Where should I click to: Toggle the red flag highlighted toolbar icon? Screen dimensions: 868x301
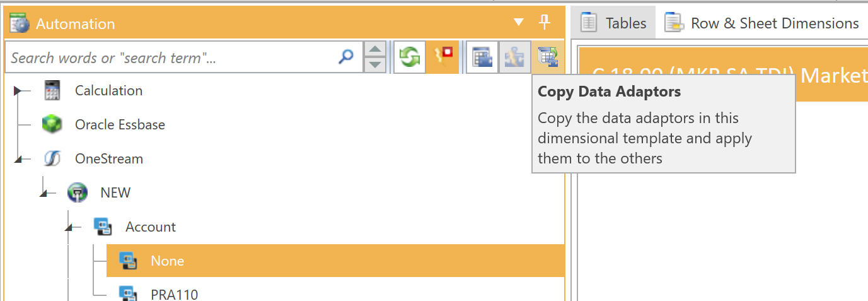[x=442, y=58]
